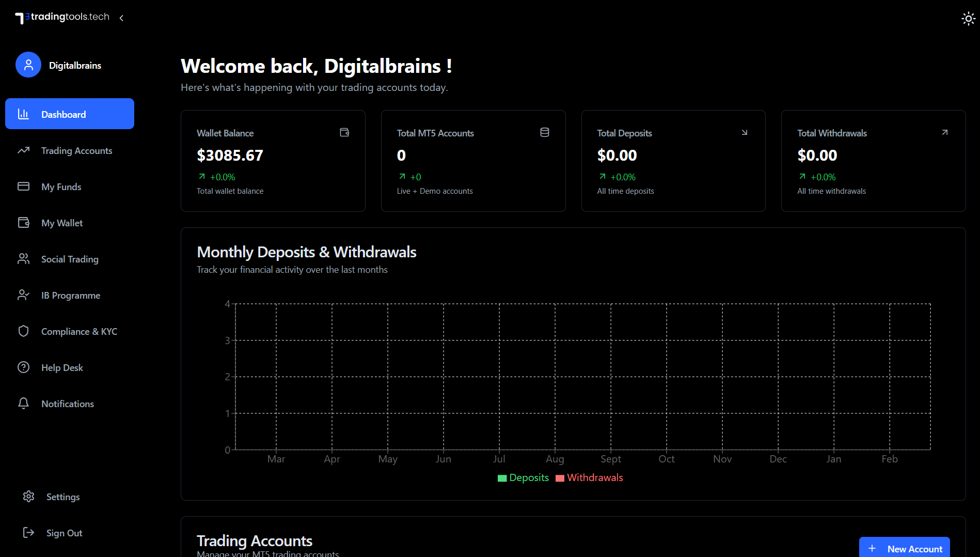
Task: Toggle the Withdrawals legend swatch
Action: coord(560,478)
